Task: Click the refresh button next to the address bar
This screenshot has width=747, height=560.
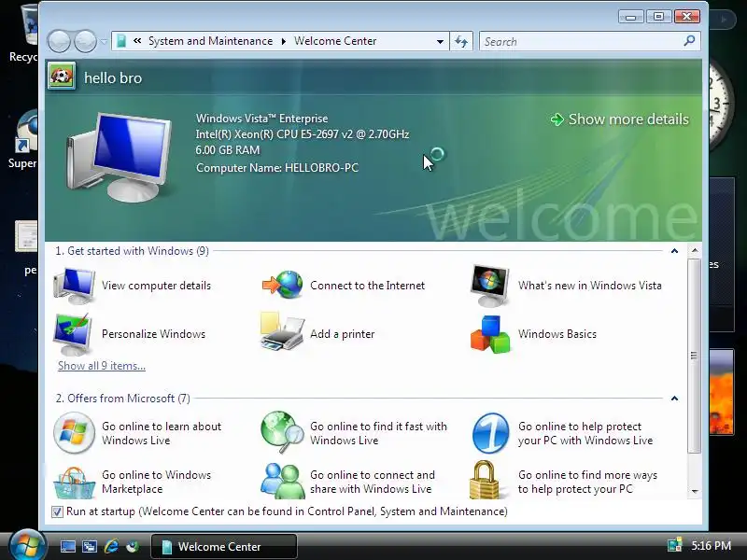Action: tap(461, 41)
